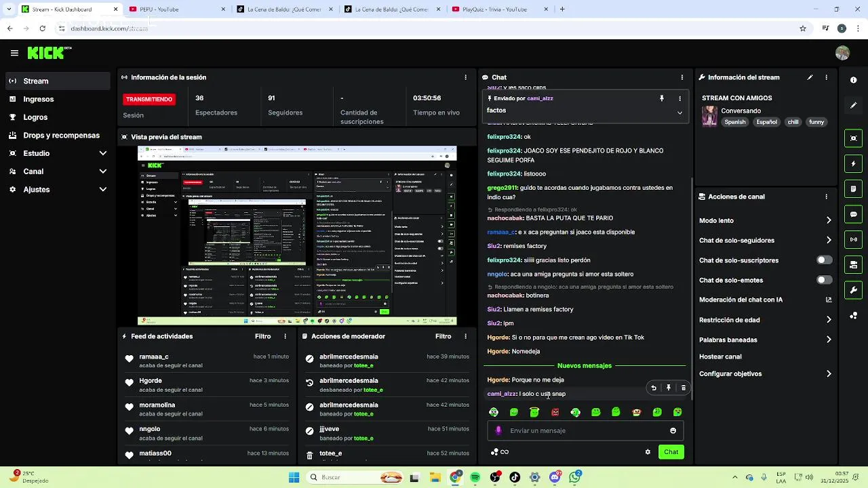Collapse the pinned 'factos' message

679,113
